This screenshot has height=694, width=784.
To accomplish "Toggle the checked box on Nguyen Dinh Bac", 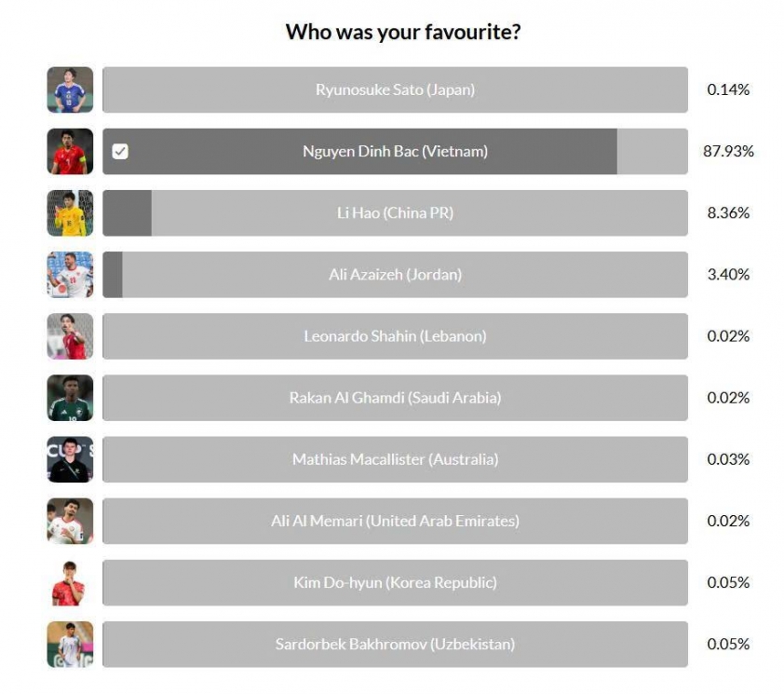I will 120,152.
